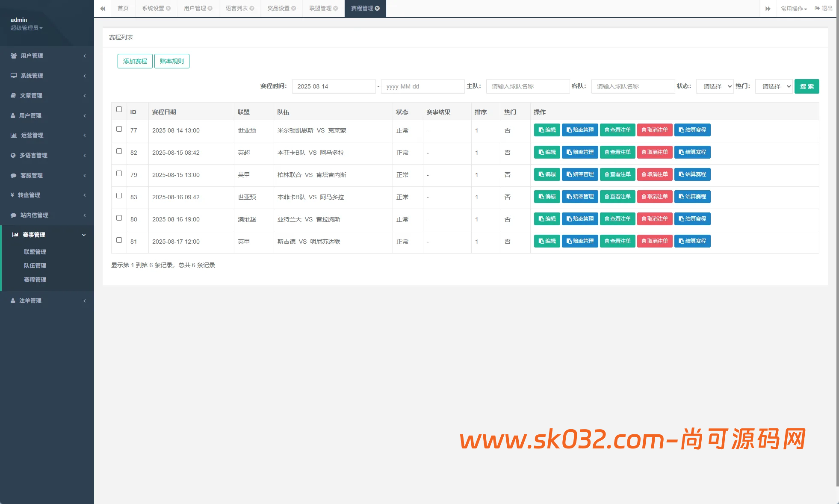Image resolution: width=839 pixels, height=504 pixels.
Task: Toggle the select-all checkbox in the table header
Action: 119,109
